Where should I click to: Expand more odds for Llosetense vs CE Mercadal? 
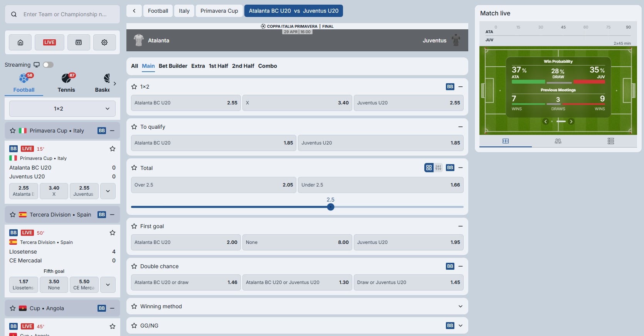(x=108, y=285)
